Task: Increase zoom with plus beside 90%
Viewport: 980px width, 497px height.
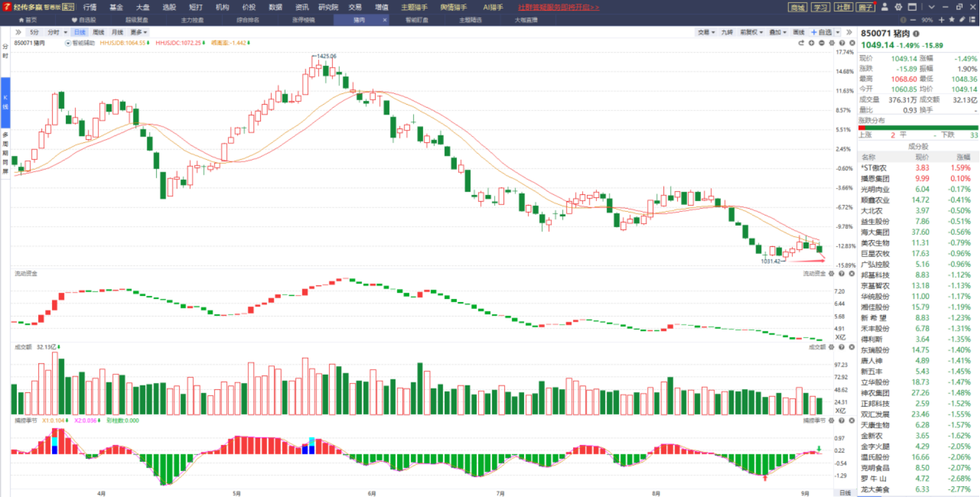Action: click(x=941, y=20)
